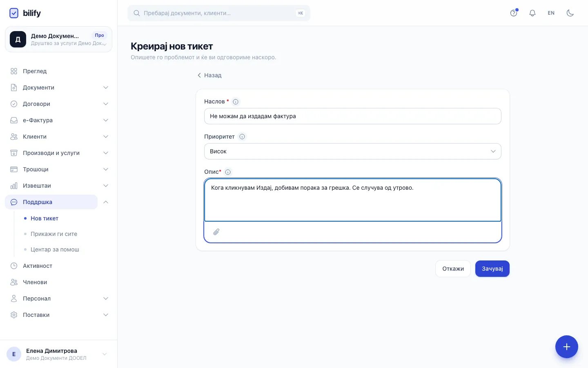Click info icon next to Наслов
Image resolution: width=588 pixels, height=368 pixels.
(236, 102)
